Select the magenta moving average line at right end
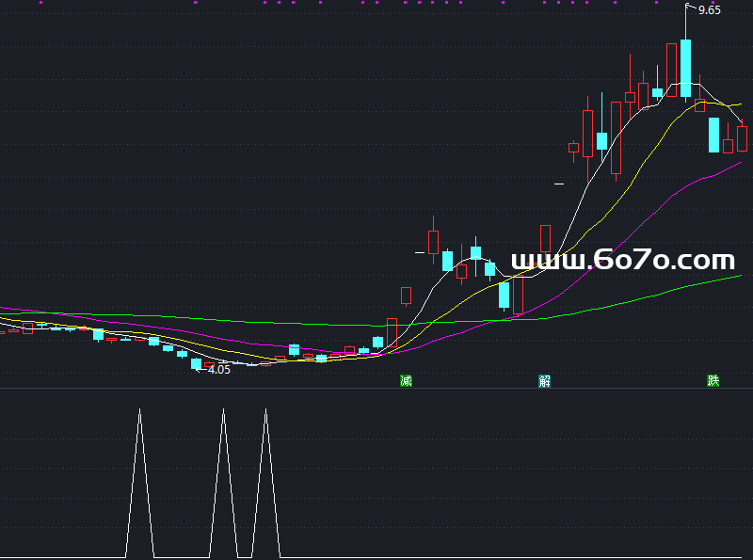This screenshot has height=560, width=753. (734, 166)
